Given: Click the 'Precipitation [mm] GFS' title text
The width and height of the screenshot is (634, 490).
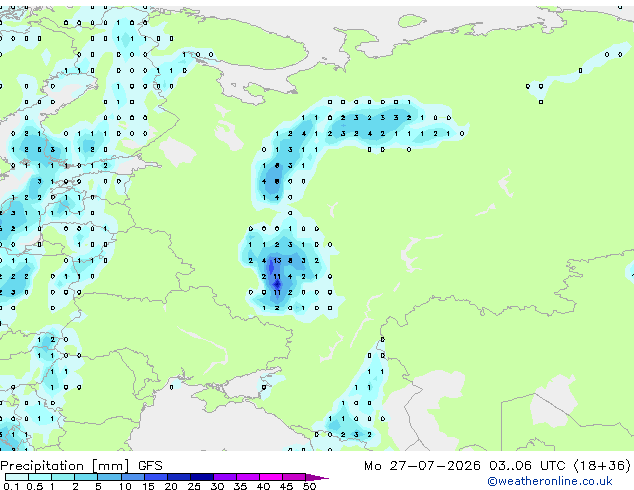Looking at the screenshot, I should (x=82, y=466).
